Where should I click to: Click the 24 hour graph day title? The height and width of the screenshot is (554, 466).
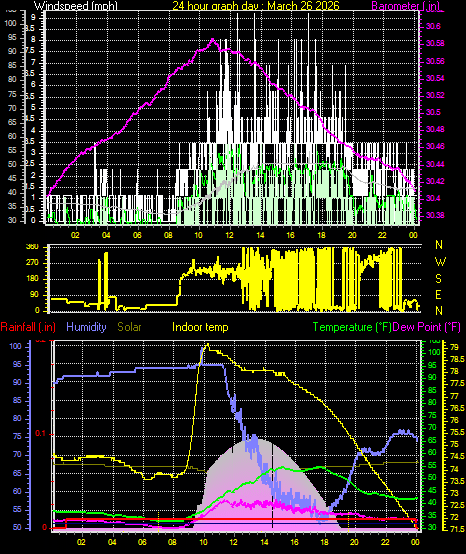coord(256,6)
